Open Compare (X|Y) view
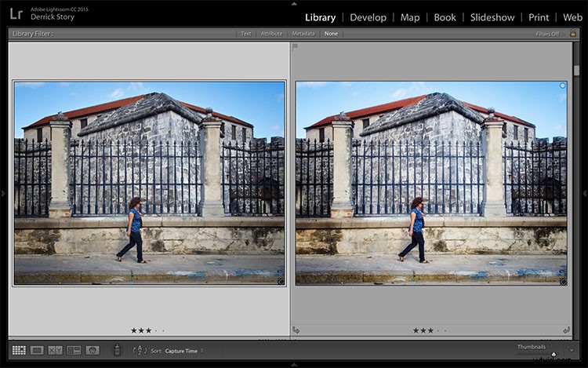This screenshot has height=368, width=588. 55,351
